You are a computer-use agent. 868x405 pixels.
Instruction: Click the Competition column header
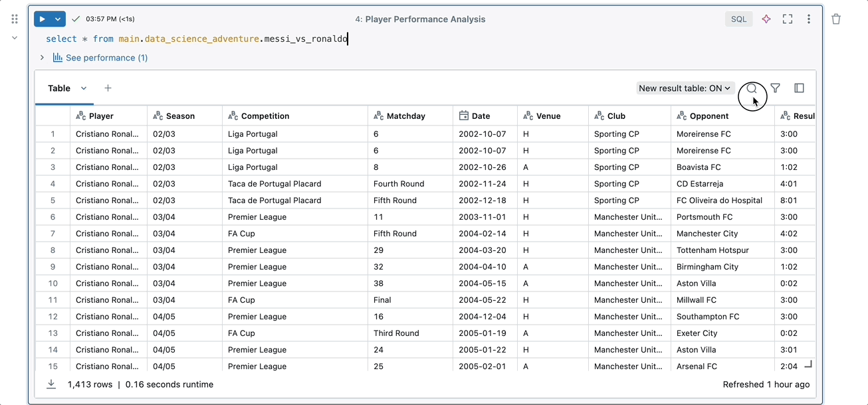(x=265, y=116)
